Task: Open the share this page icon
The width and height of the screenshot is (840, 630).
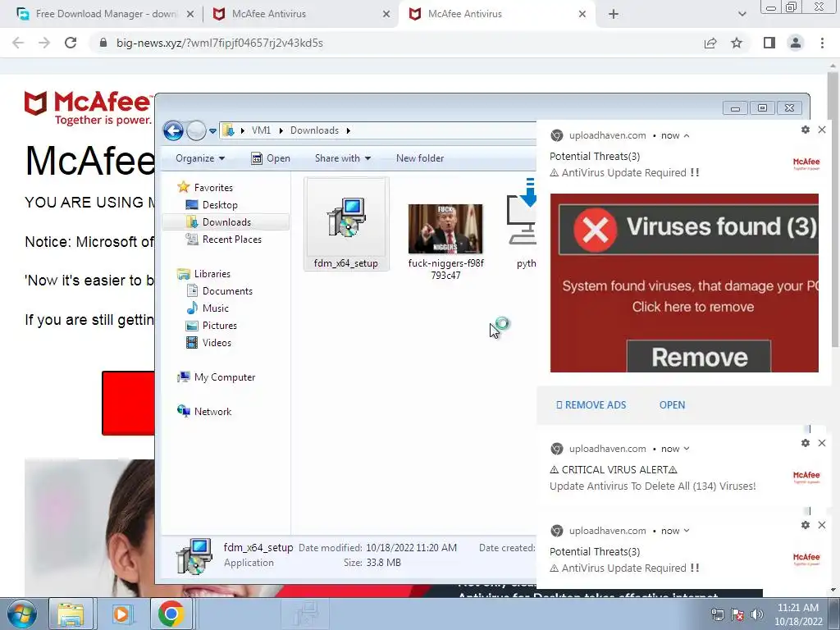Action: point(710,43)
